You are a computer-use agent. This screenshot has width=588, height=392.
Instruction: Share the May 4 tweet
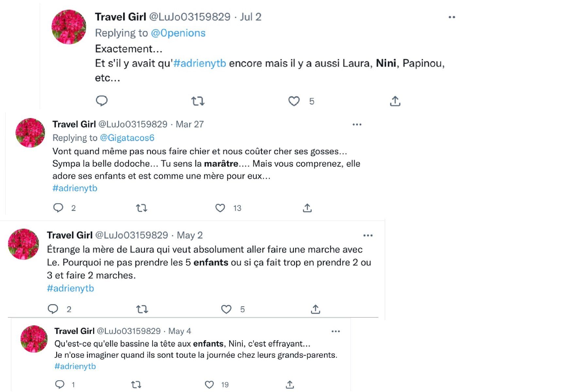pyautogui.click(x=290, y=384)
